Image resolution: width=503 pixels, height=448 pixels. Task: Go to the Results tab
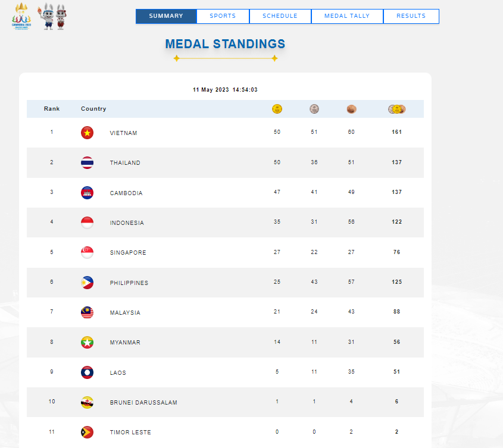tap(411, 16)
